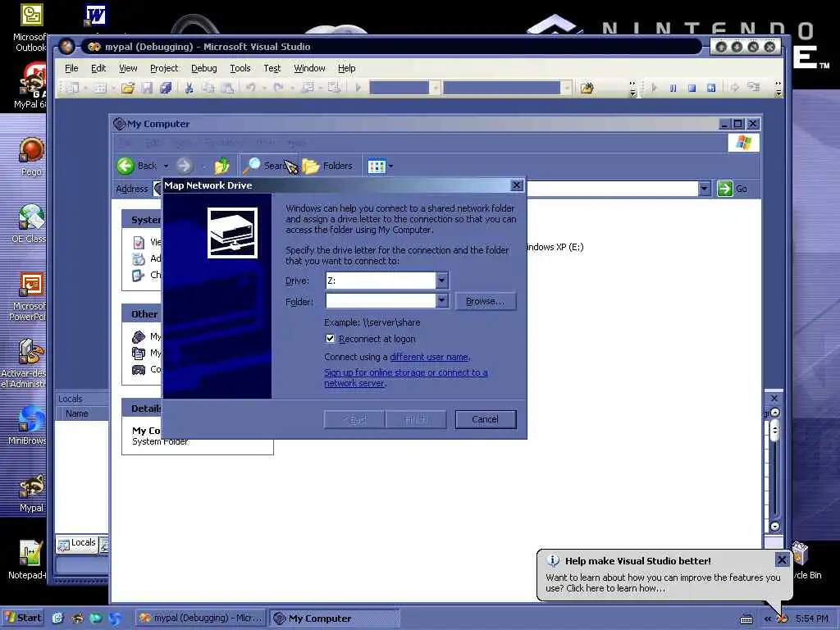This screenshot has height=630, width=840.
Task: Click the Paste icon in Visual Studio toolbar
Action: tap(227, 88)
